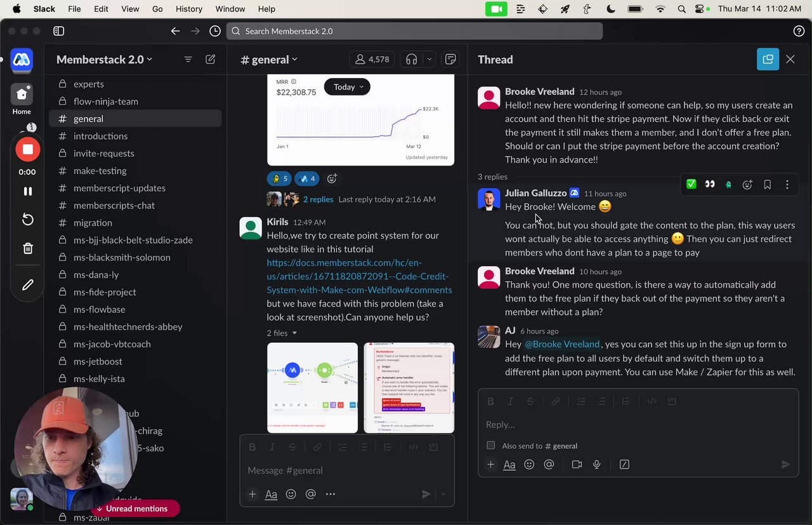
Task: Check Also send to #general
Action: pos(490,446)
